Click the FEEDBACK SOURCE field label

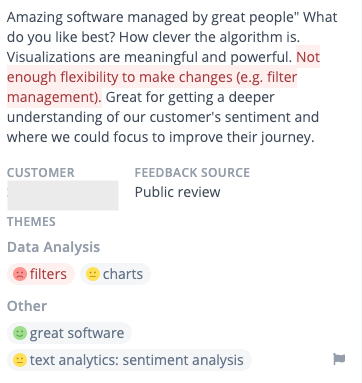tap(192, 173)
